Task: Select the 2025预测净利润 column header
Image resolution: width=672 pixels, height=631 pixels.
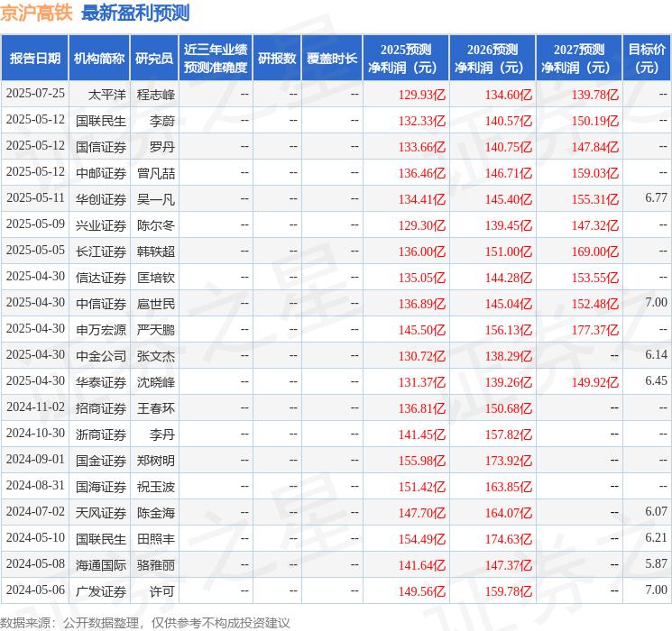Action: pos(406,59)
